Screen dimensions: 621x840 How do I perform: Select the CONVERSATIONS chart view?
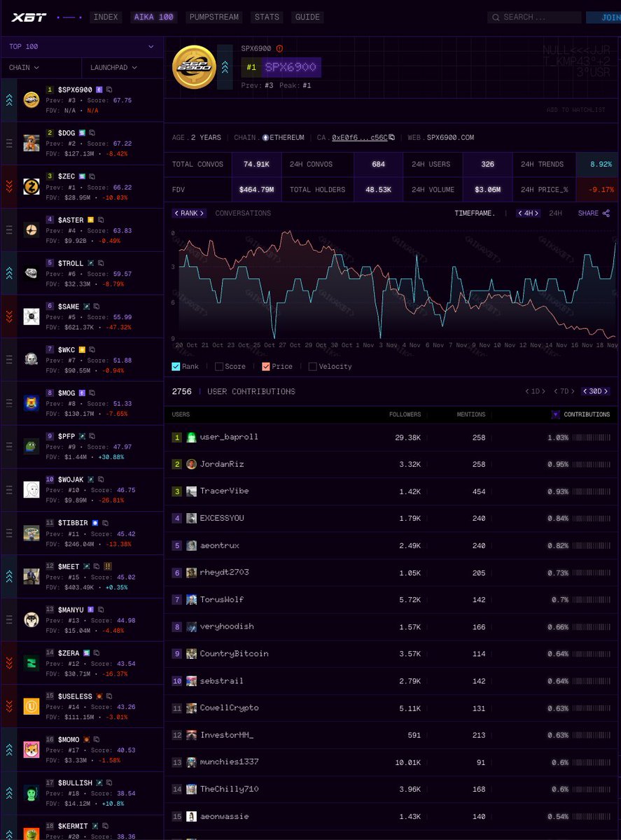[x=243, y=213]
